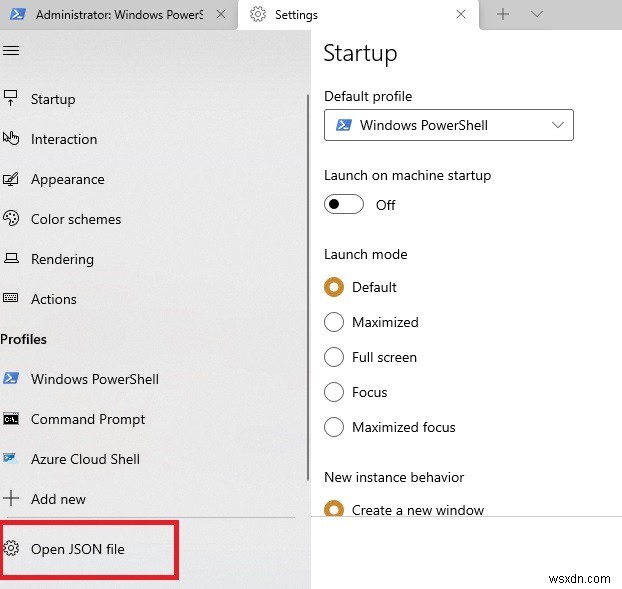Click Open JSON file
This screenshot has height=589, width=622.
coord(77,549)
